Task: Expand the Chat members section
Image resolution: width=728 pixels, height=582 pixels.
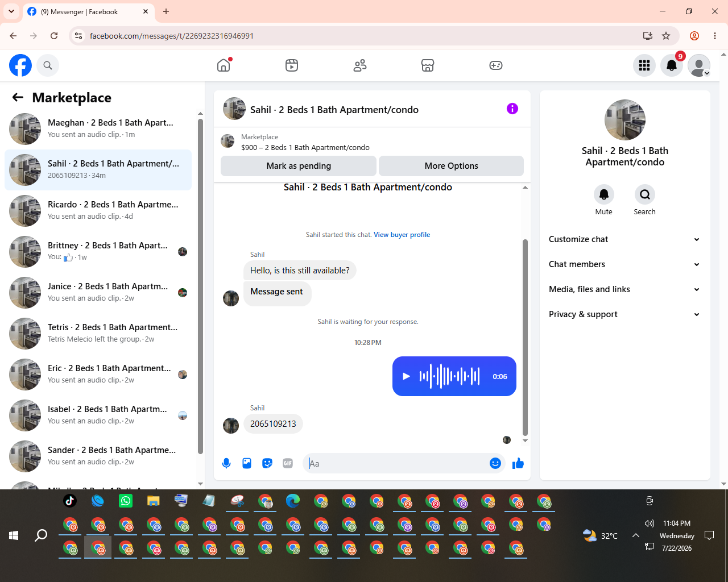Action: [x=624, y=264]
